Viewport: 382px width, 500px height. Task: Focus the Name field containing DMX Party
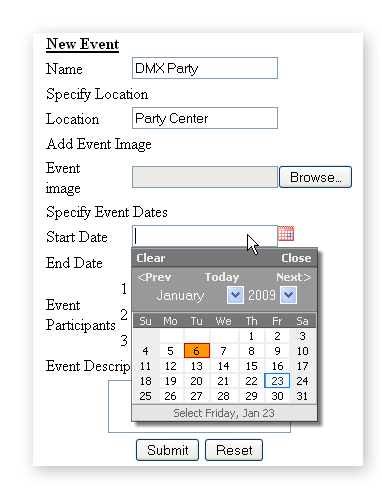click(x=205, y=68)
